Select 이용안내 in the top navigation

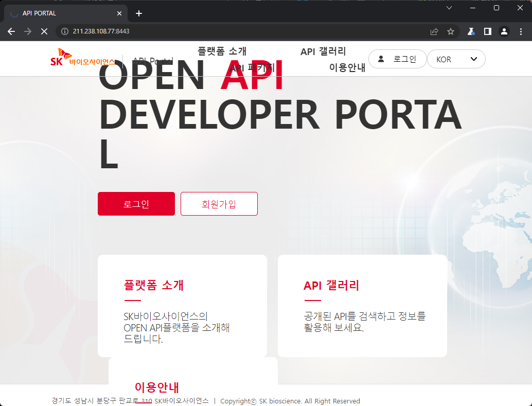point(347,67)
